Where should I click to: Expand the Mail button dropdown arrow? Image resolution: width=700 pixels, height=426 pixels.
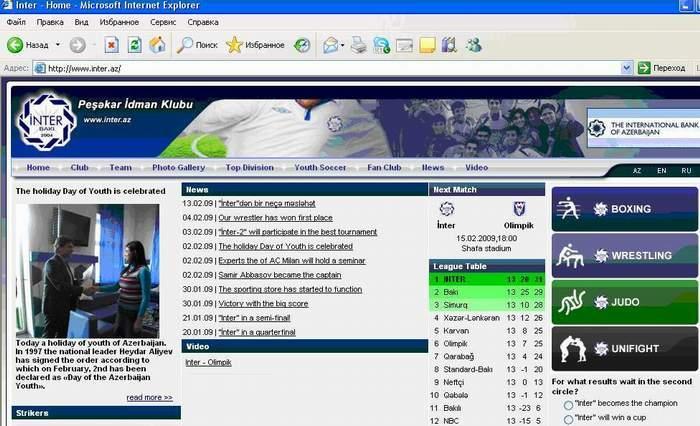(x=342, y=45)
